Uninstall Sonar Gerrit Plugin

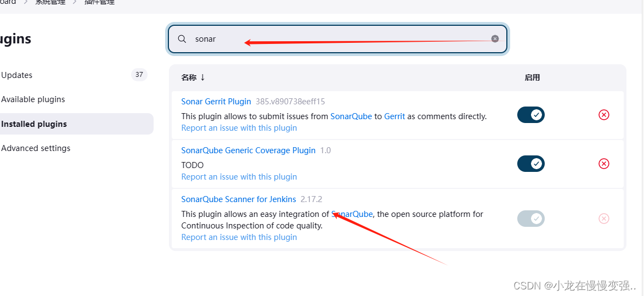coord(604,115)
